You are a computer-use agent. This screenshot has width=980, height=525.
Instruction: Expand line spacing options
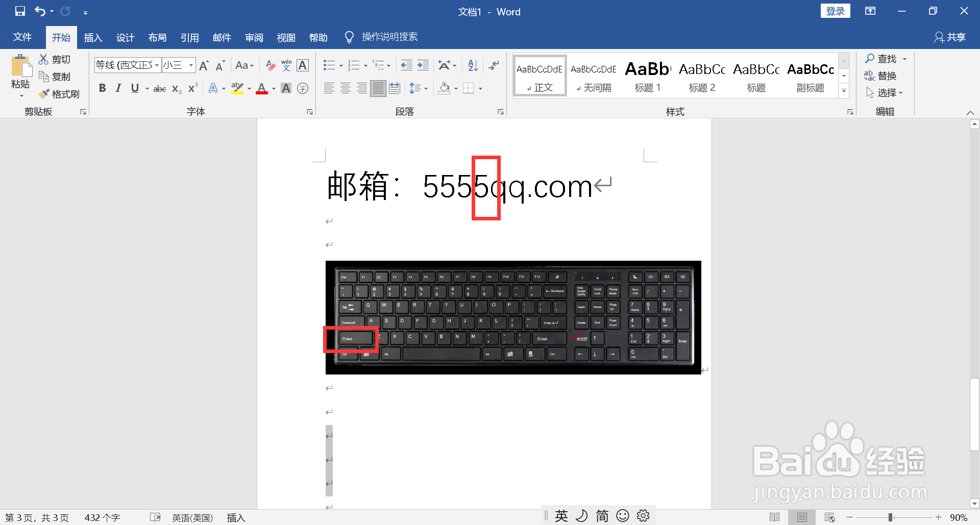[419, 88]
